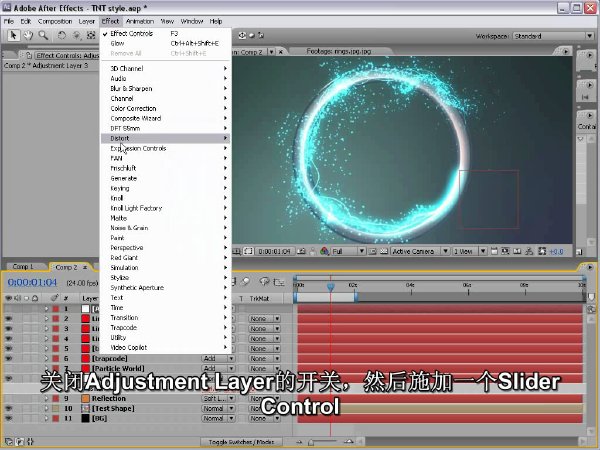Toggle visibility eye of layer 5
The width and height of the screenshot is (600, 450).
point(8,349)
